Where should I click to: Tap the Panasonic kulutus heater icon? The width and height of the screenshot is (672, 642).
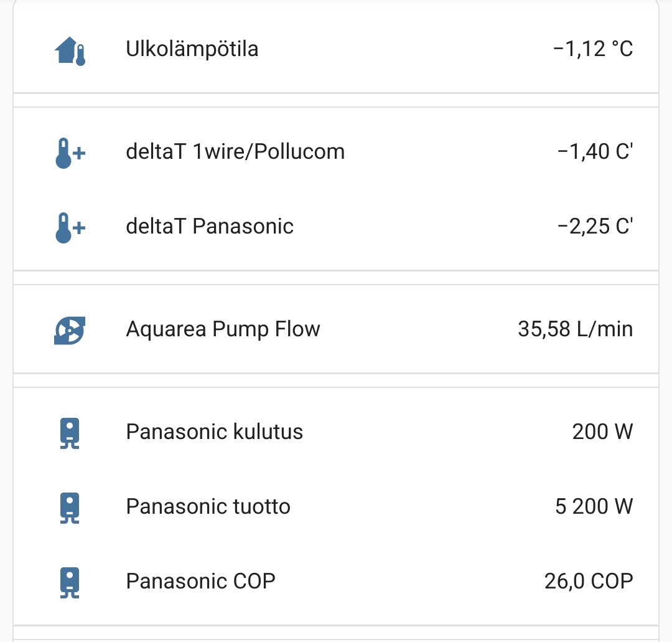[x=70, y=433]
